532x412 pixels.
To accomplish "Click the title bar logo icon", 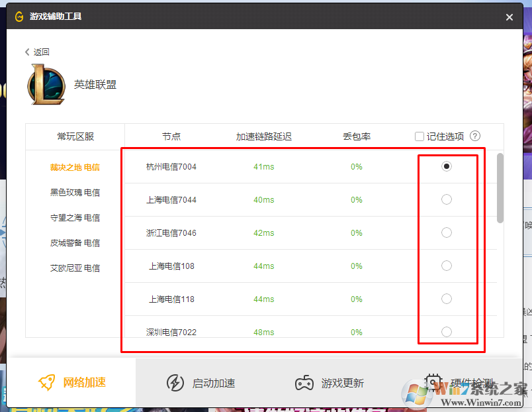I will tap(19, 17).
